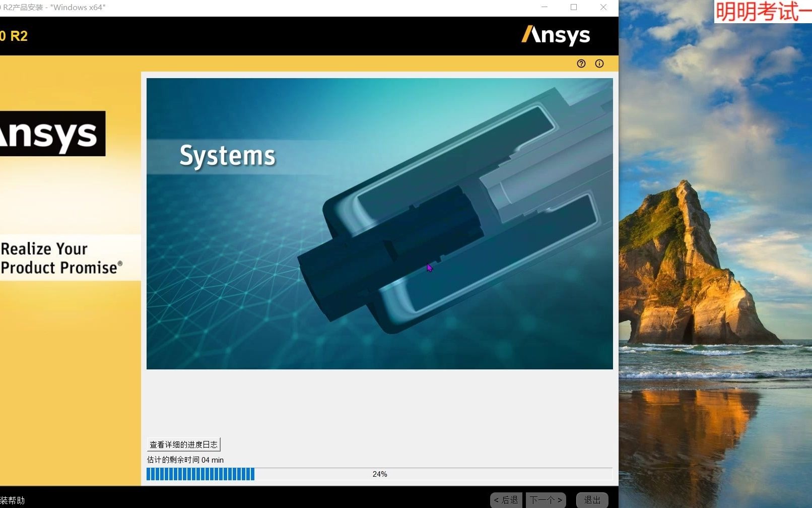Click the estimated remaining time 04 min text
Image resolution: width=812 pixels, height=508 pixels.
click(x=184, y=460)
